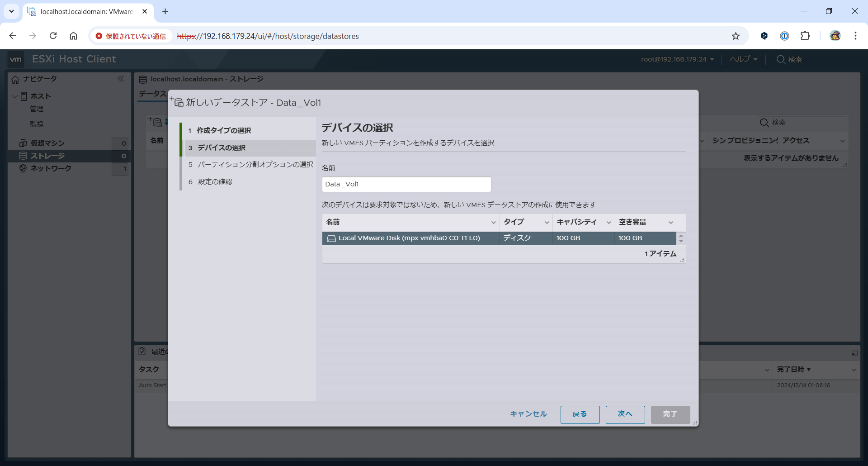Image resolution: width=868 pixels, height=466 pixels.
Task: Select the localhost.localdomain browser tab
Action: pos(87,12)
